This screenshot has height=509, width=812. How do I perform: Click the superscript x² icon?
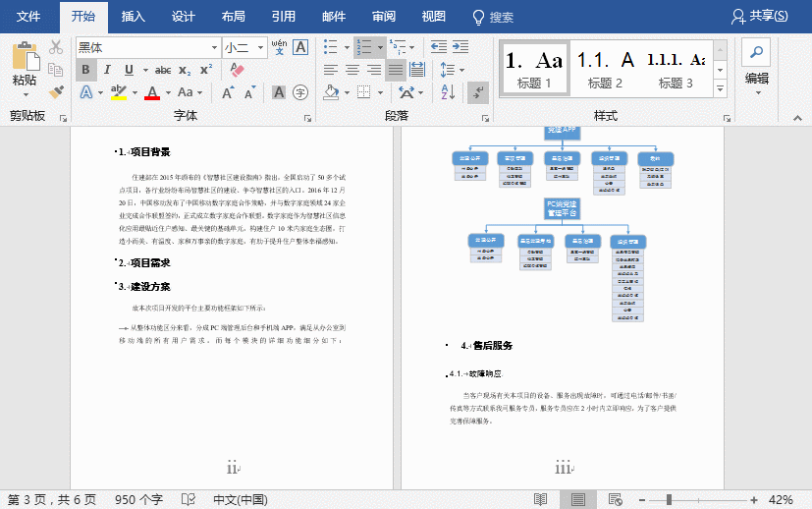click(x=206, y=70)
